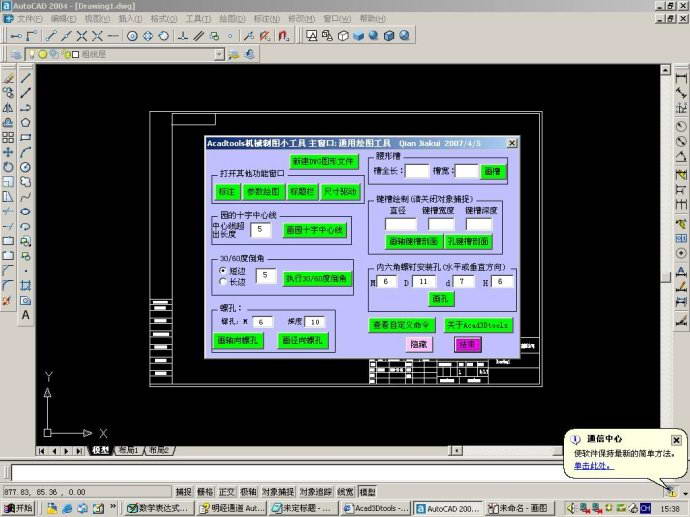Image resolution: width=690 pixels, height=517 pixels.
Task: Open the Layer Properties Manager icon
Action: (x=17, y=55)
